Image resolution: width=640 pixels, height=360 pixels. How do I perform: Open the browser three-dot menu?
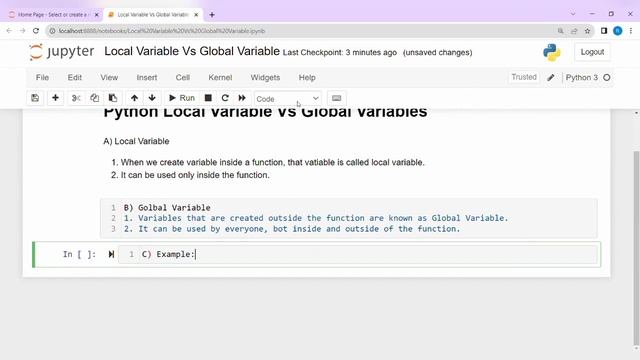coord(631,31)
